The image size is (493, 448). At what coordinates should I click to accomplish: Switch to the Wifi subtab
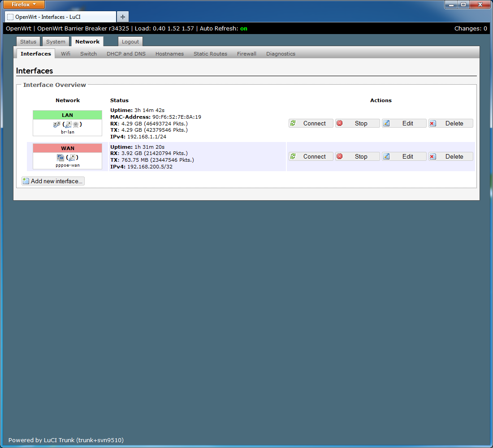(65, 54)
